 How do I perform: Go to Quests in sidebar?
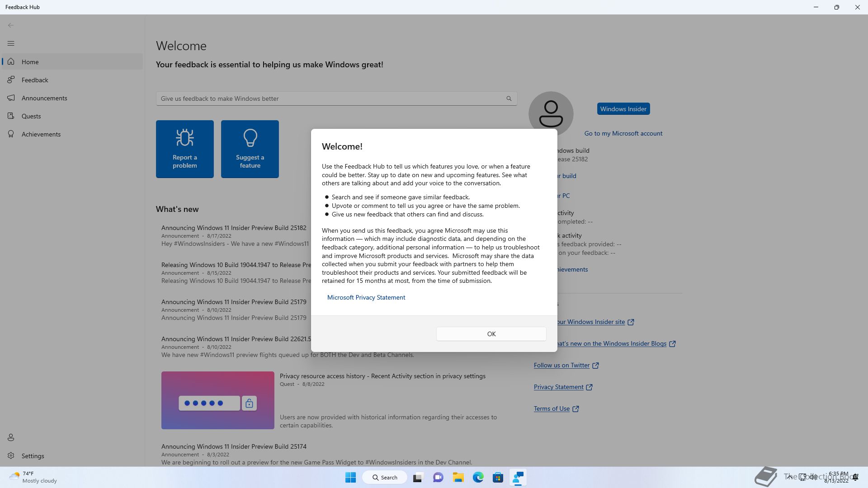pyautogui.click(x=72, y=116)
